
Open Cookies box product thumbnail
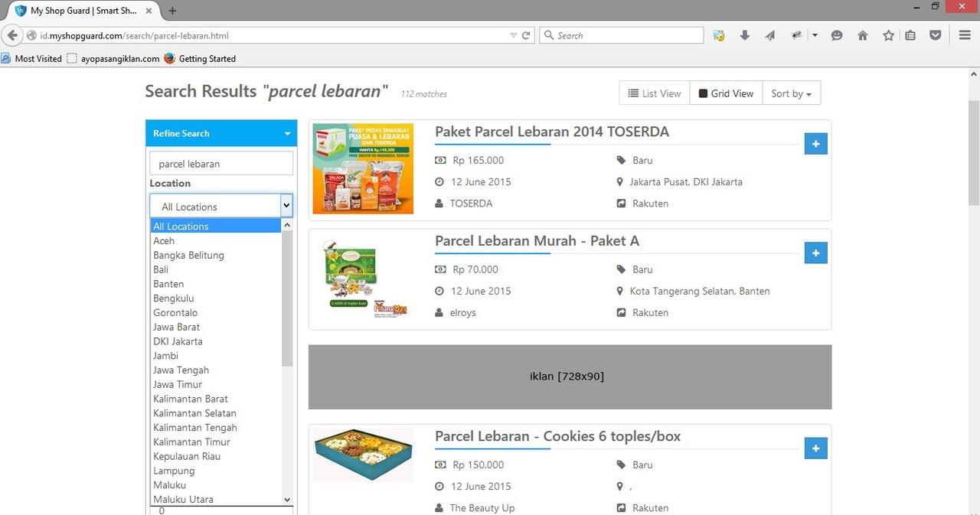tap(363, 455)
